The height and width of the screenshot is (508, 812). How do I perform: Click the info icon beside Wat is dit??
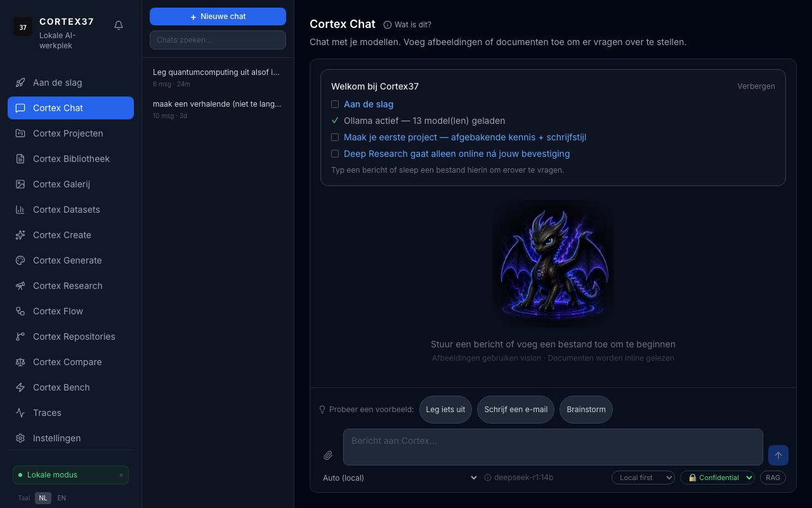point(388,25)
